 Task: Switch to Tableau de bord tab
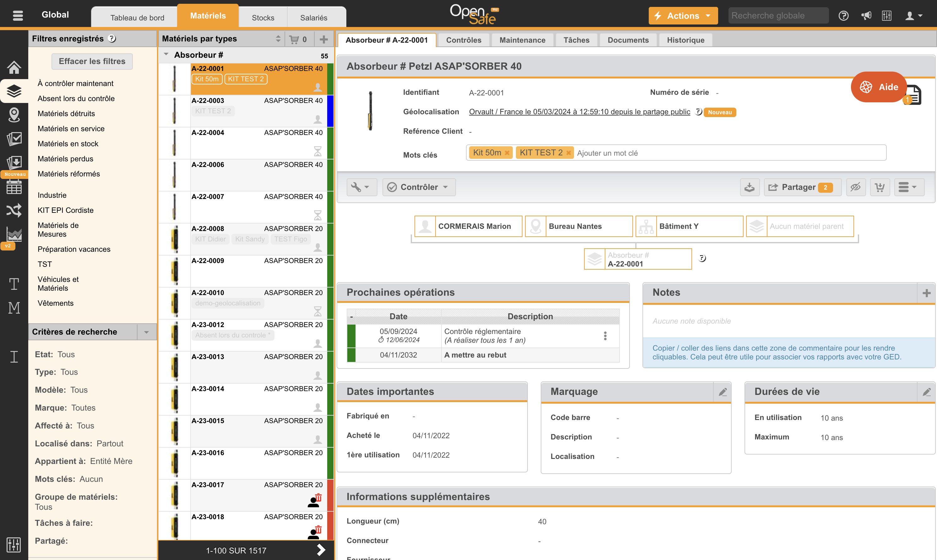(137, 17)
